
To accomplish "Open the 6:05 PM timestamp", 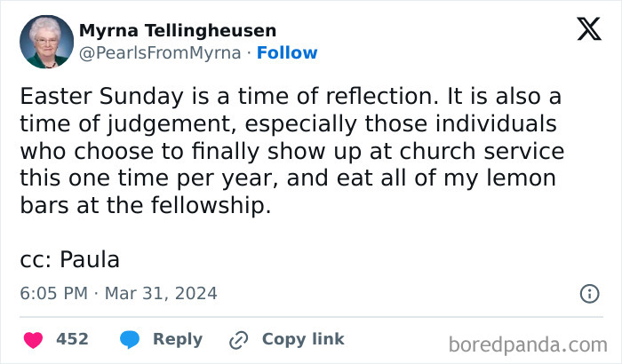I will (x=53, y=293).
